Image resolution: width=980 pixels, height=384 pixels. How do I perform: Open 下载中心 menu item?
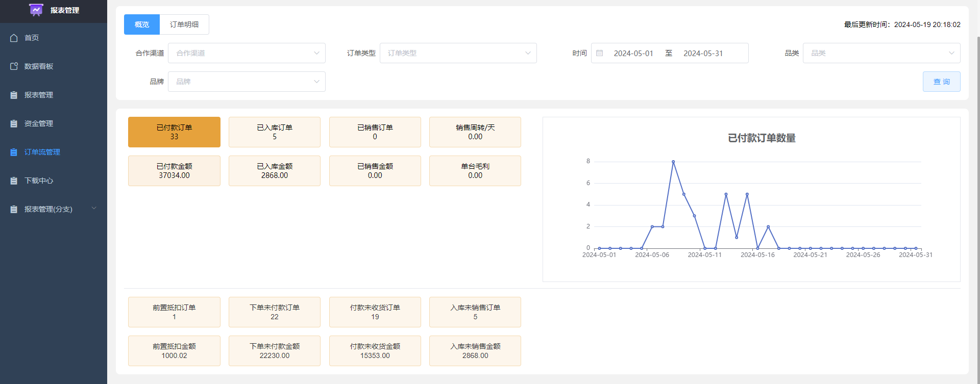(x=54, y=181)
